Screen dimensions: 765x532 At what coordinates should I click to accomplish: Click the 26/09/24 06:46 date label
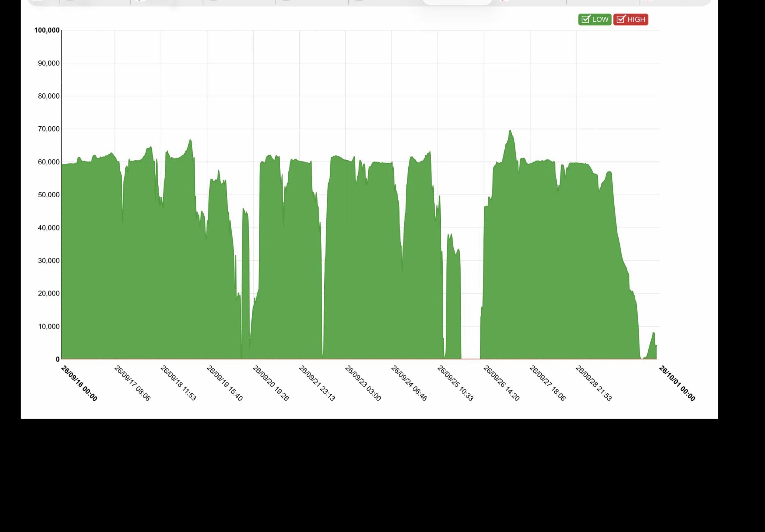point(409,384)
